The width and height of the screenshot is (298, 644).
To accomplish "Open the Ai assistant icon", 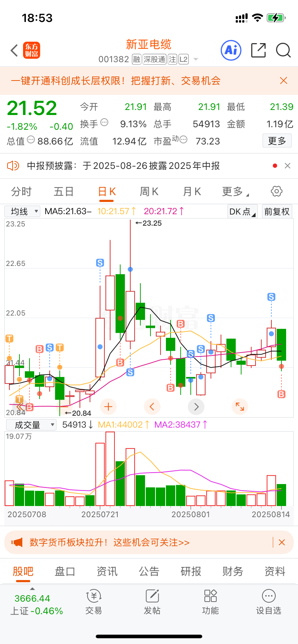I will [231, 50].
